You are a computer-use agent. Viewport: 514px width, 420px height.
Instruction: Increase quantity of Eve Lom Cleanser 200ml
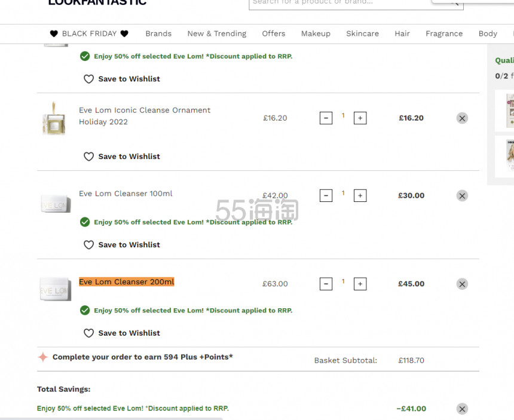coord(360,284)
